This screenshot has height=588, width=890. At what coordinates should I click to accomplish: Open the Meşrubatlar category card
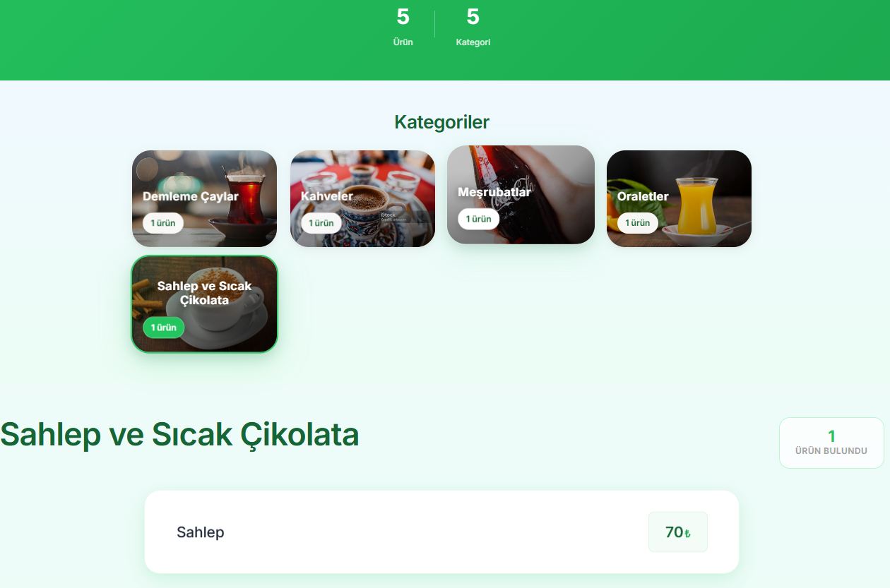coord(521,195)
